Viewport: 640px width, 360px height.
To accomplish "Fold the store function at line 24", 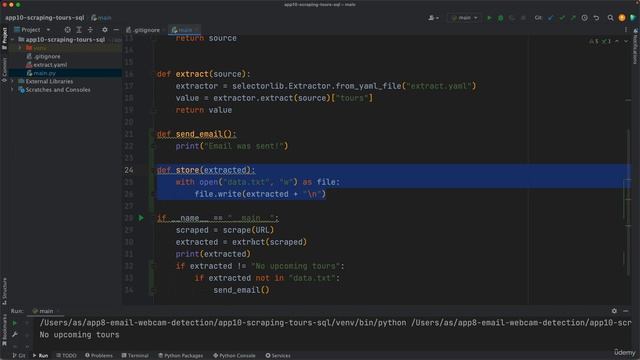I will [x=153, y=170].
